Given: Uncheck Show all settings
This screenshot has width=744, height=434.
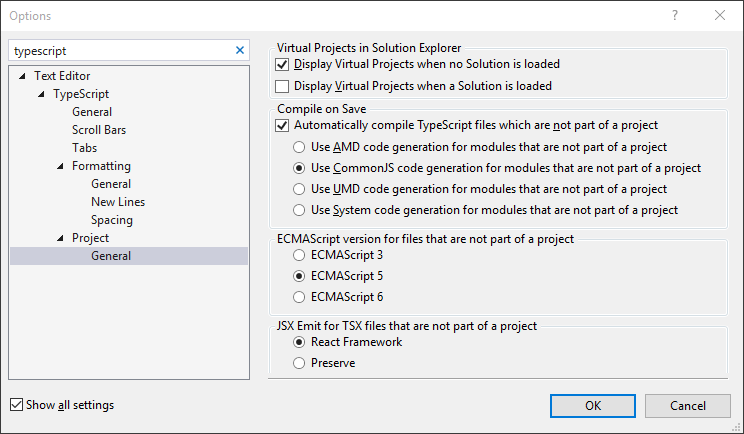Looking at the screenshot, I should pos(17,405).
